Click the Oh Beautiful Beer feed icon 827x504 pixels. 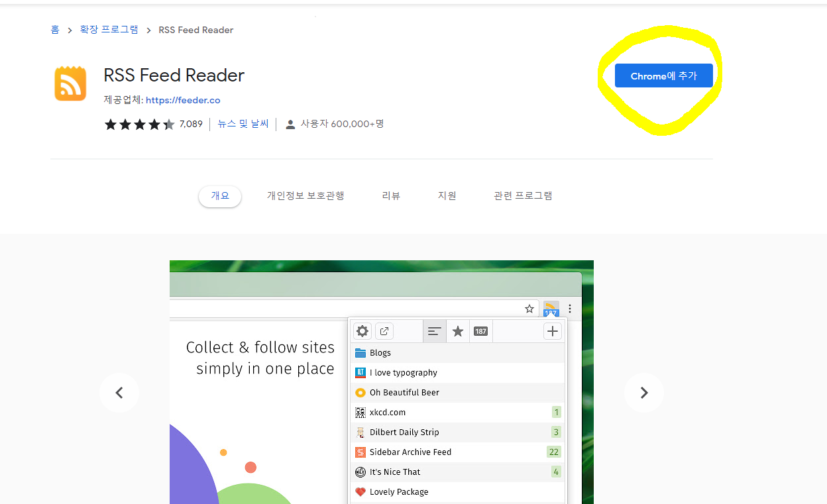tap(360, 393)
